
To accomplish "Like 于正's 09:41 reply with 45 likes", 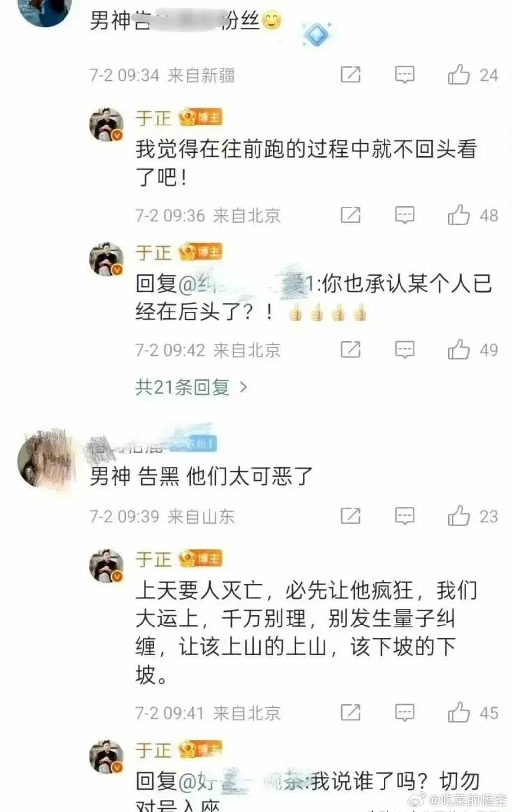I will click(459, 712).
